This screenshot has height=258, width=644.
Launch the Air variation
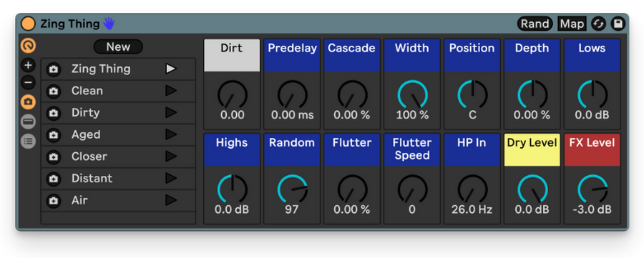[x=171, y=200]
